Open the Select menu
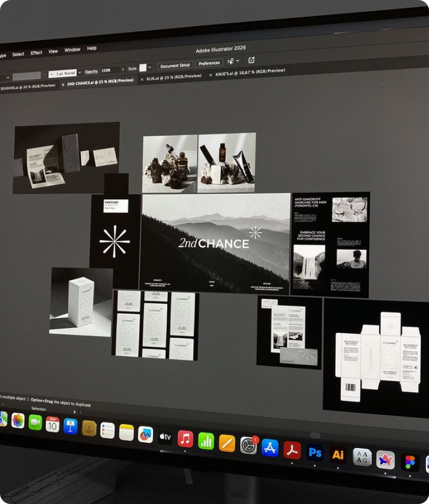This screenshot has height=504, width=429. pyautogui.click(x=18, y=54)
